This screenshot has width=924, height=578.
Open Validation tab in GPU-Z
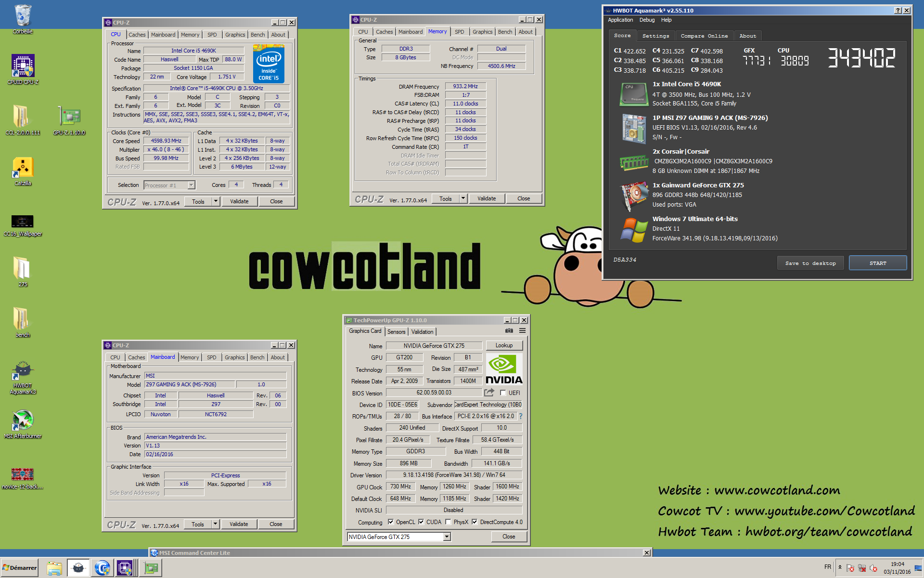(x=423, y=332)
